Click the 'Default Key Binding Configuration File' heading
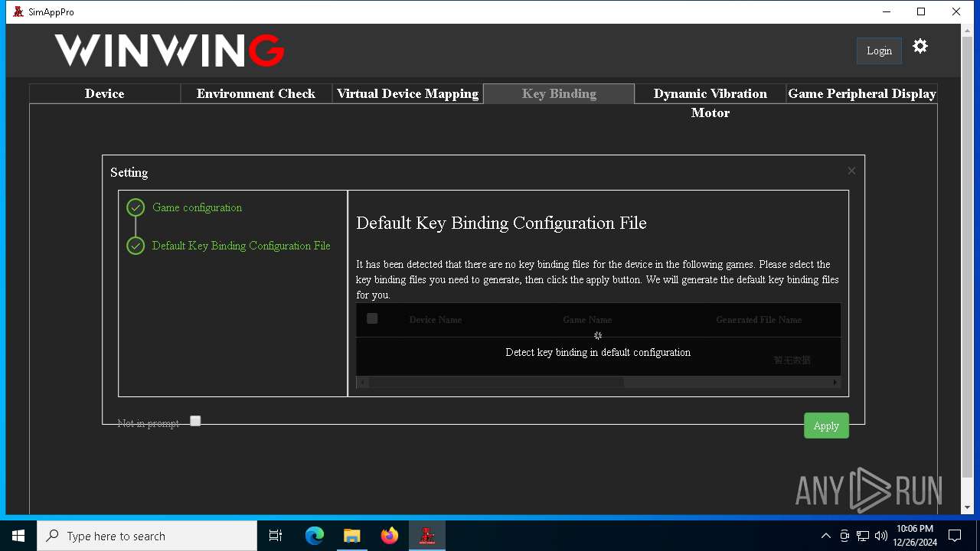The height and width of the screenshot is (551, 980). [x=501, y=223]
